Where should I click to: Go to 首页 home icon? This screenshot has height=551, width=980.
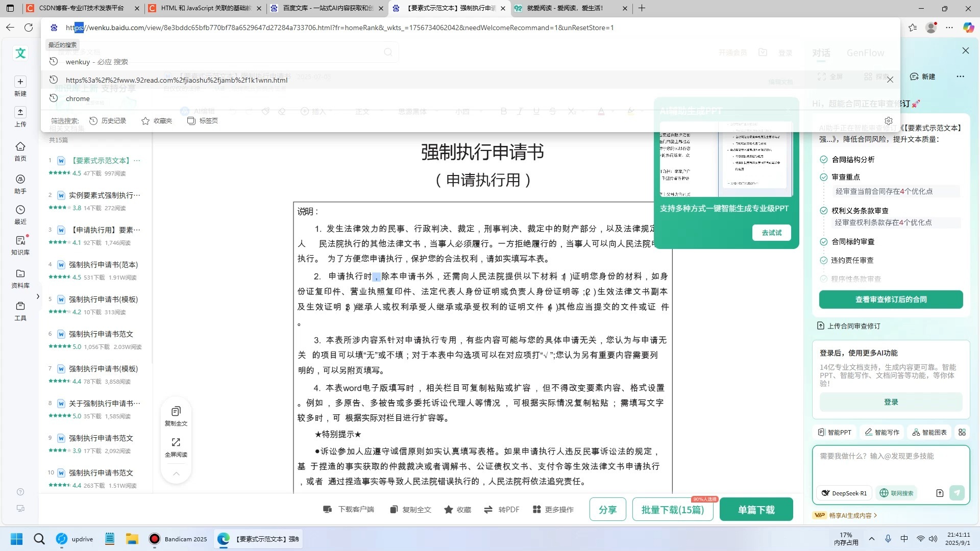click(x=20, y=146)
